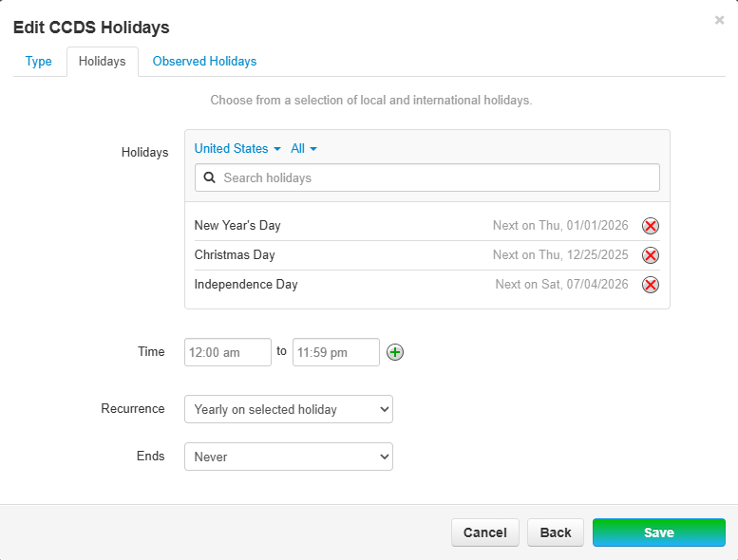Screen dimensions: 738x560
Task: Switch to the Type tab
Action: pyautogui.click(x=39, y=62)
